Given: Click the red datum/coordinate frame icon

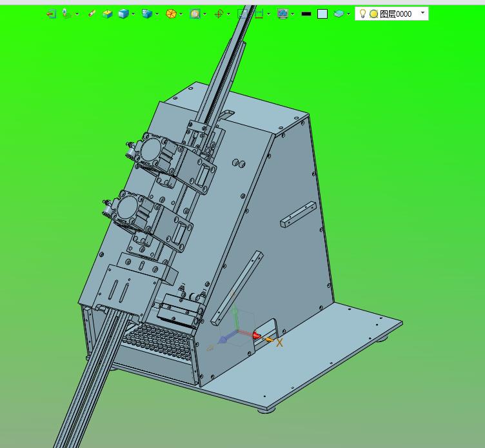Looking at the screenshot, I should pyautogui.click(x=219, y=14).
